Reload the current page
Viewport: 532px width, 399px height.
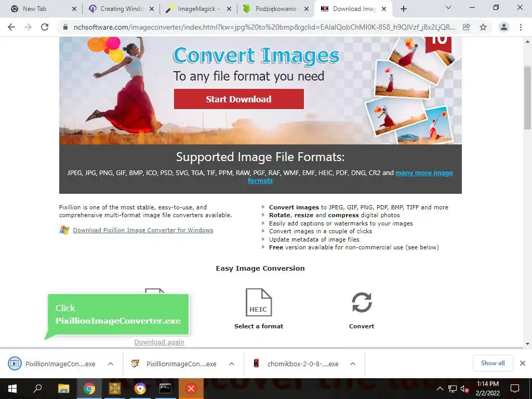coord(45,27)
